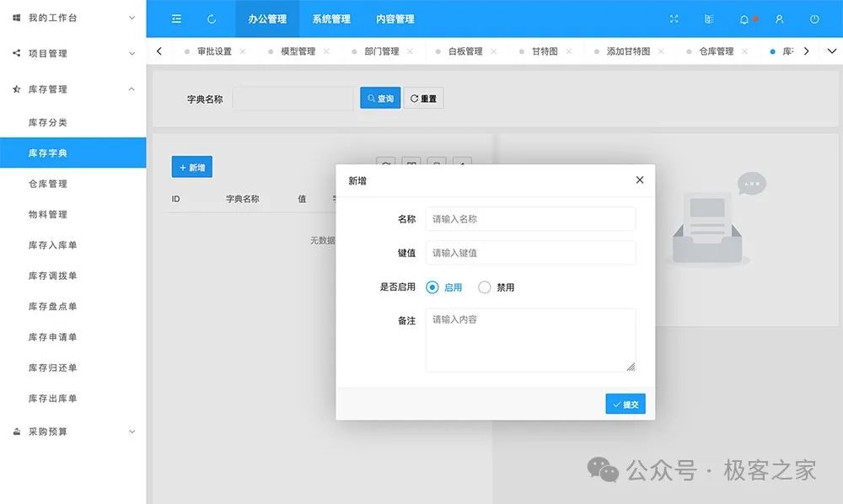Click the 项目管理 share icon

pos(17,53)
